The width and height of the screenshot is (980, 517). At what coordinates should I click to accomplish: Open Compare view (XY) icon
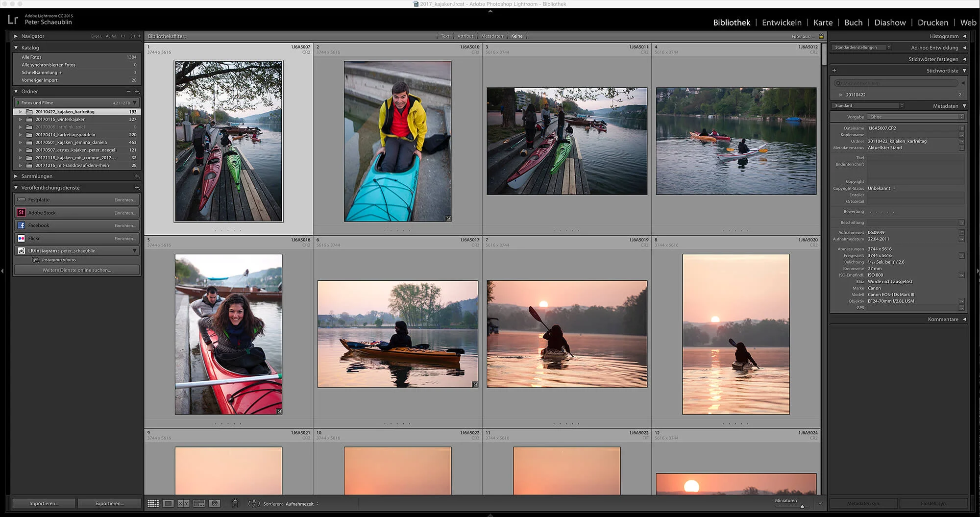click(183, 503)
